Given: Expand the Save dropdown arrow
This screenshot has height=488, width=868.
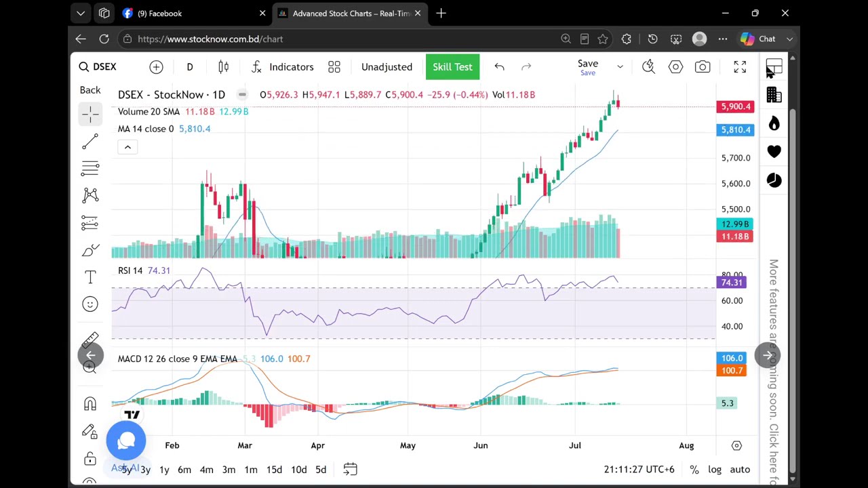Looking at the screenshot, I should point(620,66).
